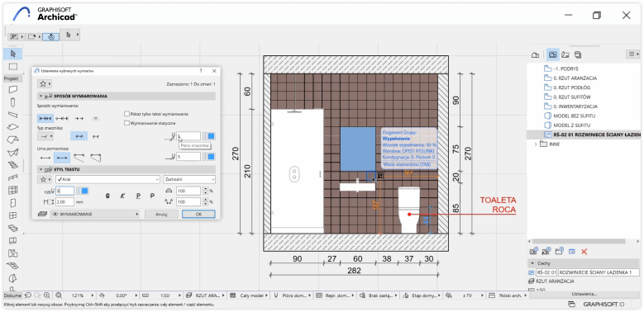Select the third witness line type option
Screen dimensions: 644x312
coord(78,158)
